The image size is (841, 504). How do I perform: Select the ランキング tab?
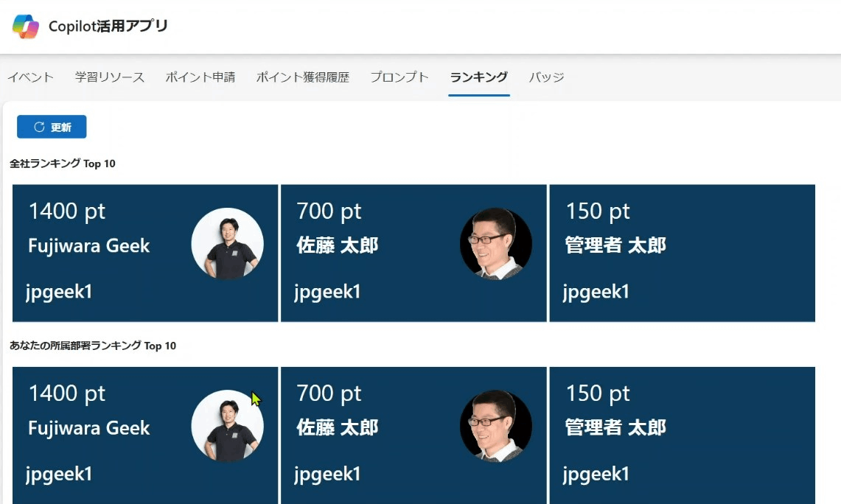click(x=479, y=77)
